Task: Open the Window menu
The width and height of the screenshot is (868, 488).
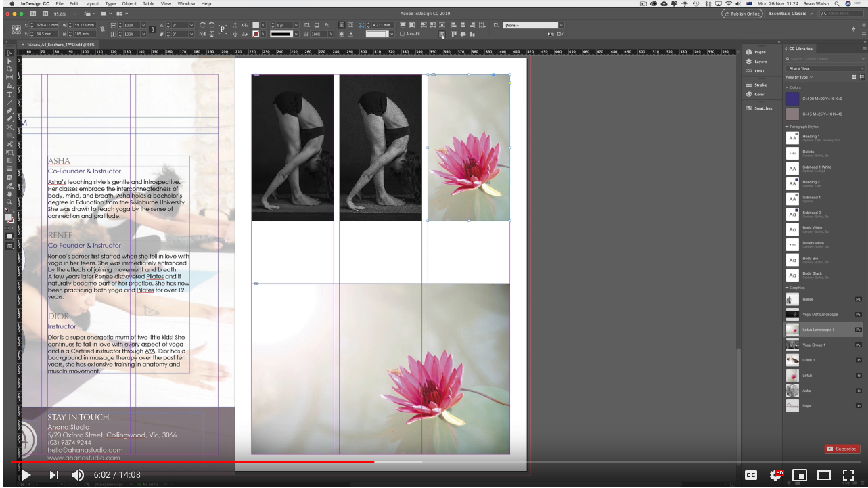Action: [185, 3]
